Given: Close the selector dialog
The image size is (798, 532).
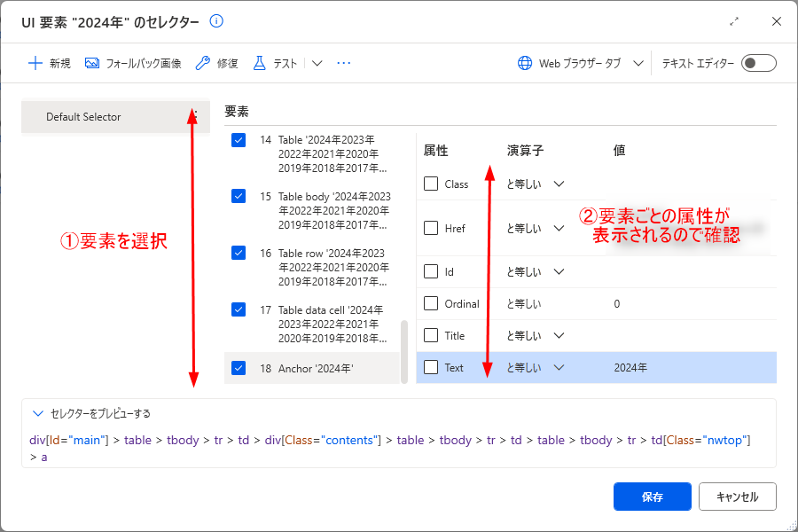Looking at the screenshot, I should click(776, 21).
